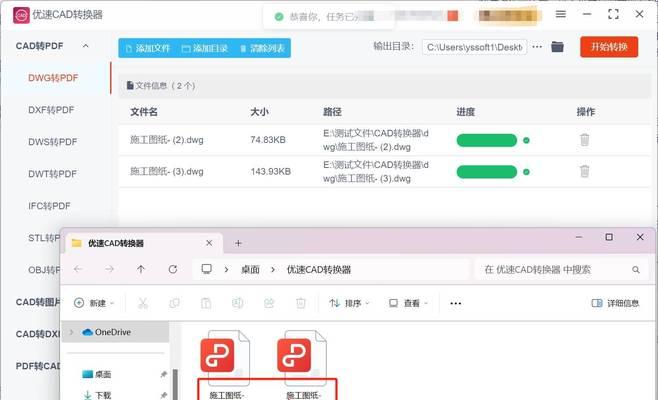Click the green status dot for 施工图纸- (3).dwg
Image resolution: width=658 pixels, height=400 pixels.
(x=526, y=172)
